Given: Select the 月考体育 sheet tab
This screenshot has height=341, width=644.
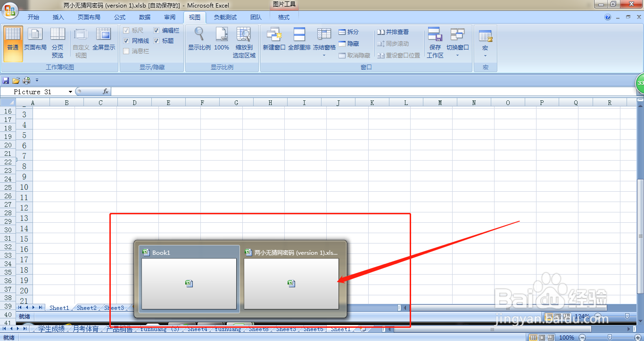Looking at the screenshot, I should point(85,329).
